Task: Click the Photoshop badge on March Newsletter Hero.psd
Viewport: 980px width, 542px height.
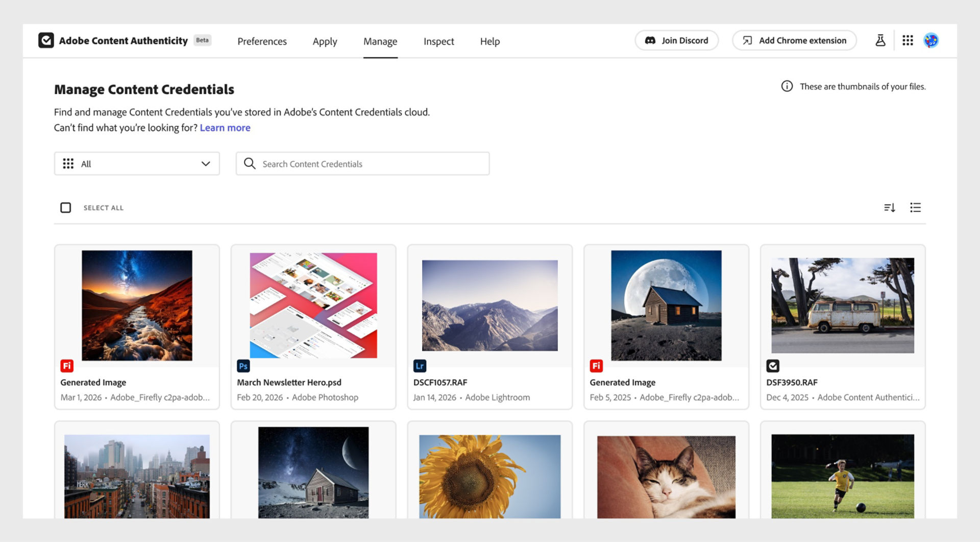Action: coord(243,365)
